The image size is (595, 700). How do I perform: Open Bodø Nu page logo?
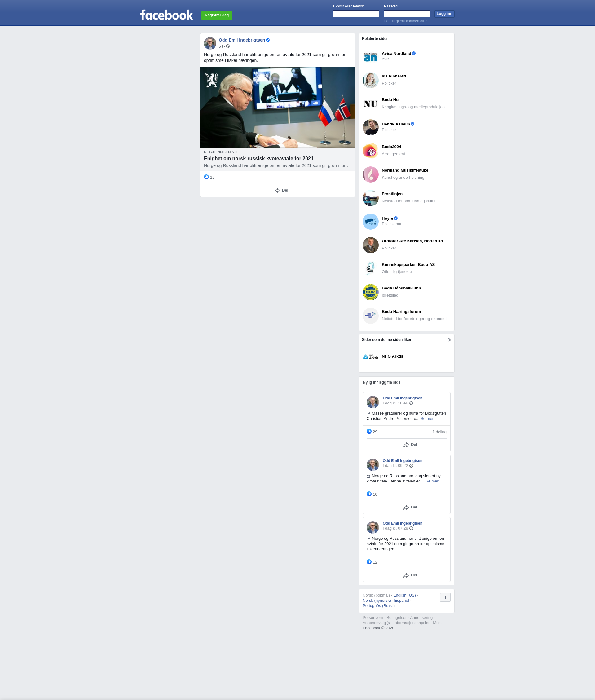[x=370, y=104]
